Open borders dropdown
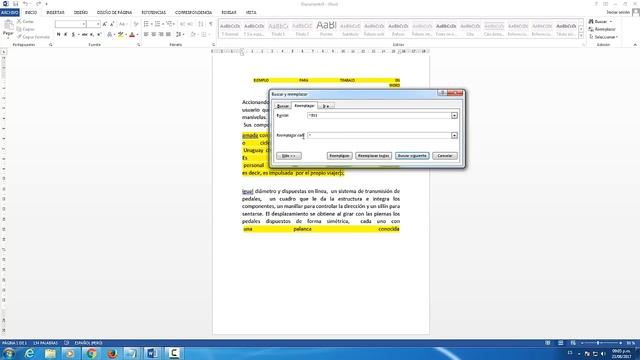 (209, 35)
